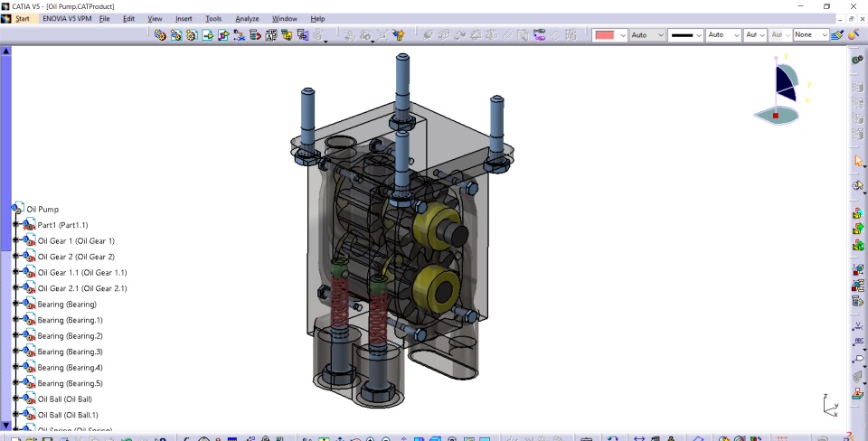The height and width of the screenshot is (441, 868).
Task: Select Bearing (Bearing.2) in tree
Action: [70, 336]
